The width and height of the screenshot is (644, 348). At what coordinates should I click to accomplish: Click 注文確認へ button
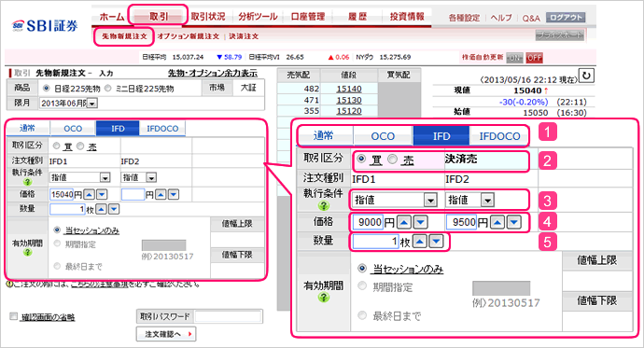166,334
